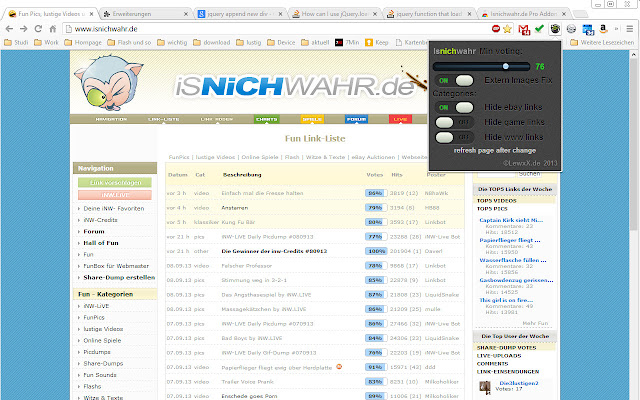The width and height of the screenshot is (640, 400).
Task: Open the calendar extension icon
Action: (x=588, y=29)
